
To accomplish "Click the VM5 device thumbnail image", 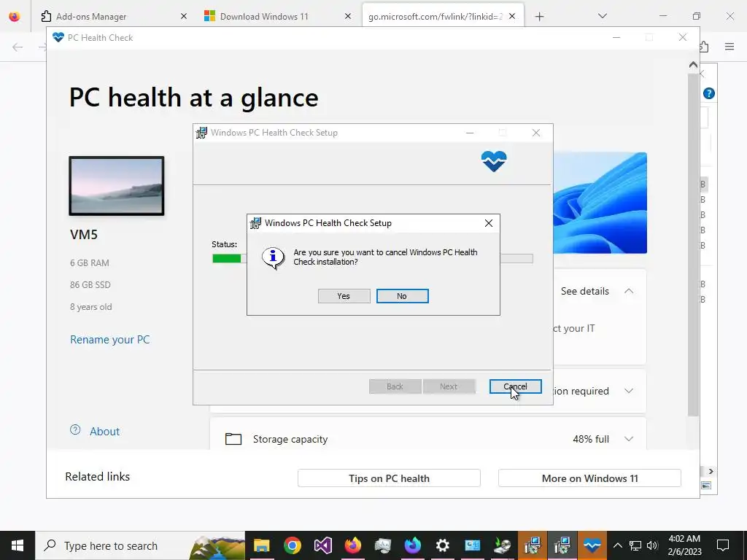I will pos(117,186).
